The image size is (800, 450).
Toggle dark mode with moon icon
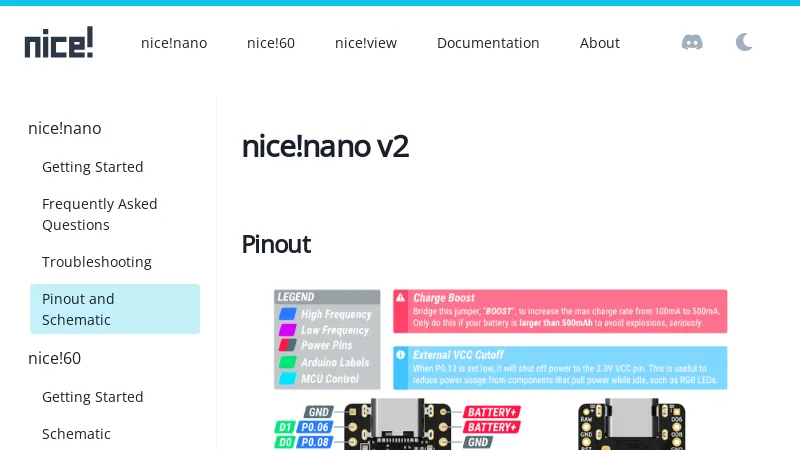744,42
